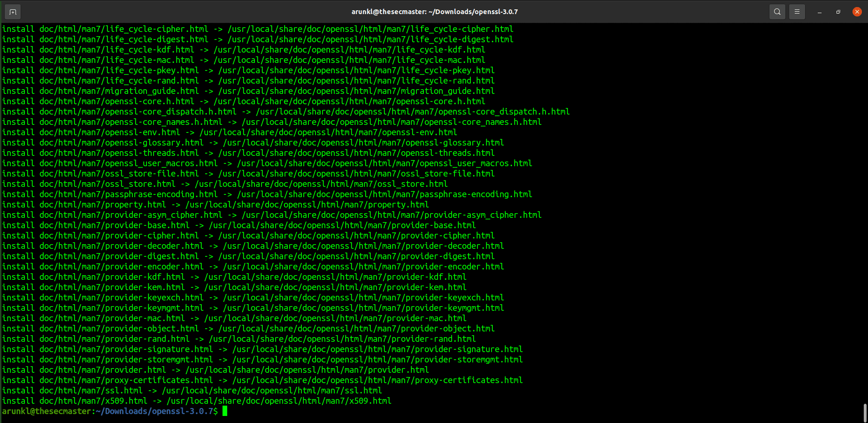Click the provider-asym_cipher.html install line
The image size is (868, 423).
point(272,215)
